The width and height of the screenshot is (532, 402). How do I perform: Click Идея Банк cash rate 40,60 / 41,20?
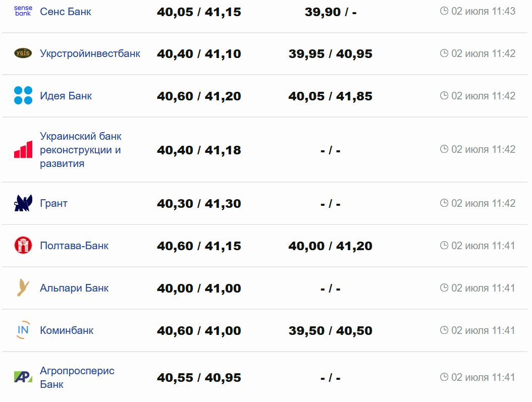tap(199, 96)
